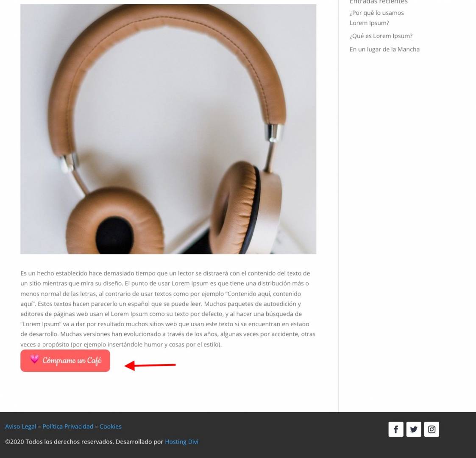Click the last paragraph line veces a propósito

click(121, 344)
